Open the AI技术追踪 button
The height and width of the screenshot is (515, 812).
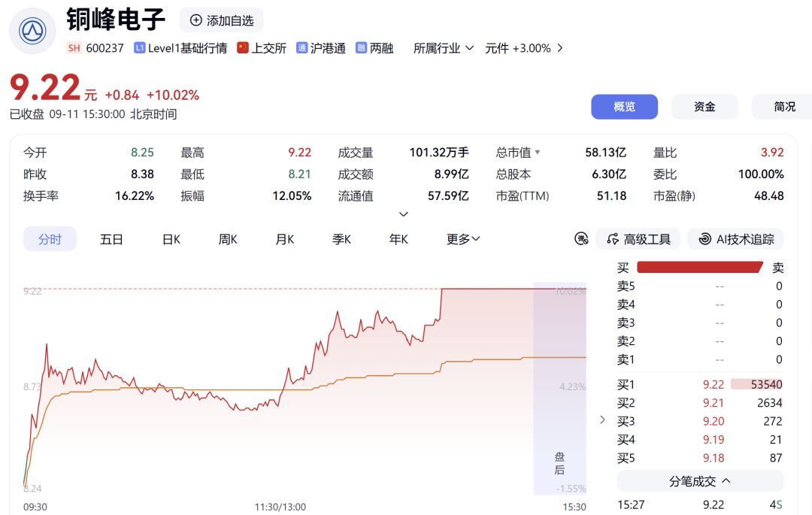click(735, 239)
